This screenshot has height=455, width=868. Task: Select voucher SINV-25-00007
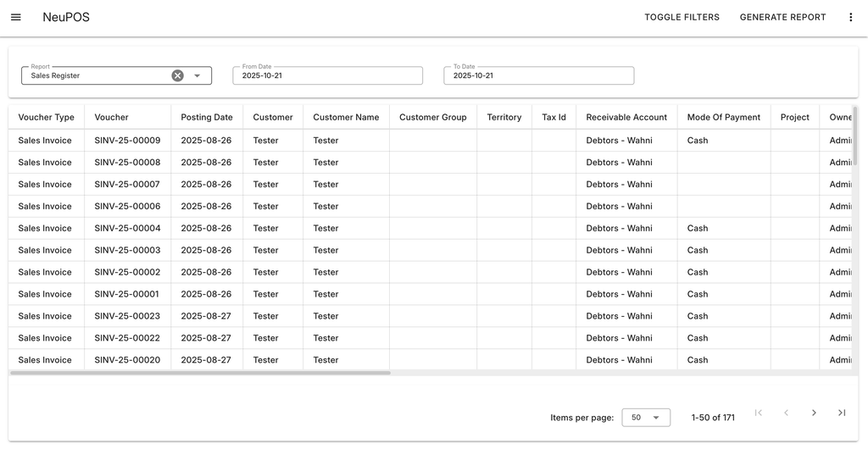[127, 185]
